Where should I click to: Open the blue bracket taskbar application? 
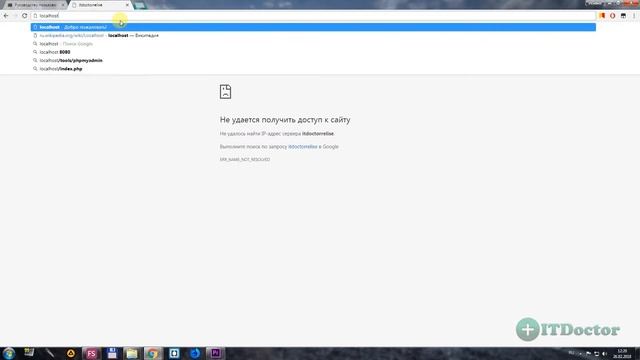174,353
